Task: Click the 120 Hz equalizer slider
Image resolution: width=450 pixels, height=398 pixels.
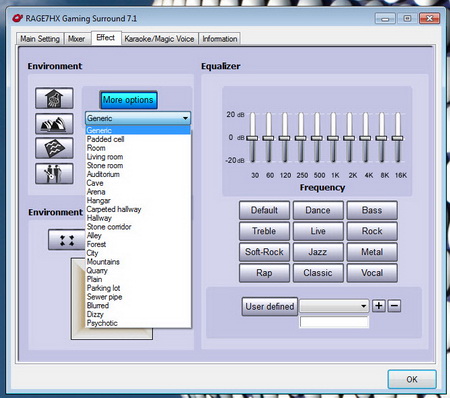Action: (x=284, y=138)
